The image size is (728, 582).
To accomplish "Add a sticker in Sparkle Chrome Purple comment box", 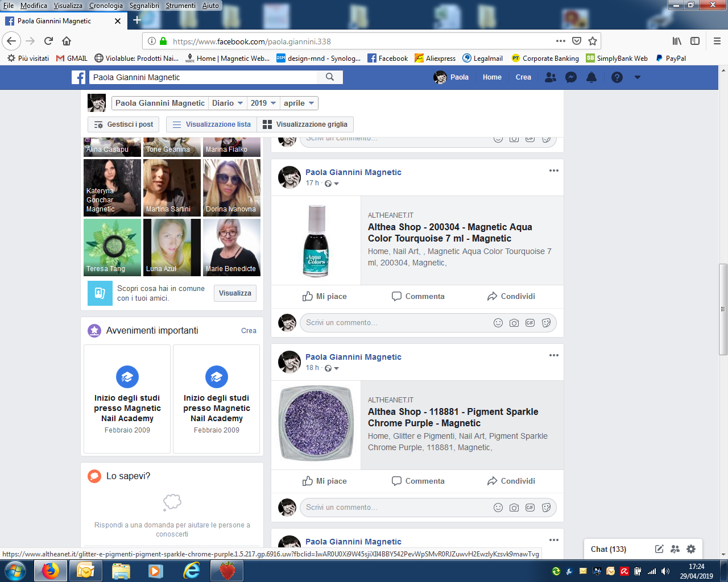I will [546, 508].
